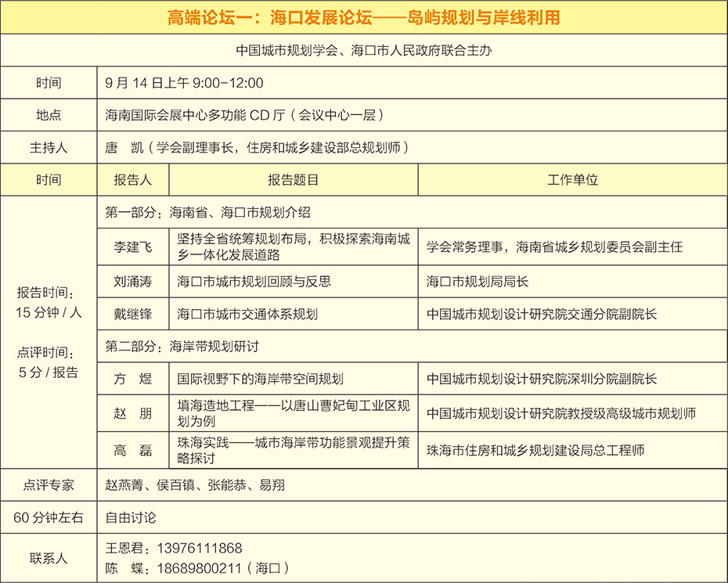The height and width of the screenshot is (583, 728).
Task: Click speaker name 李建飞
Action: point(132,247)
